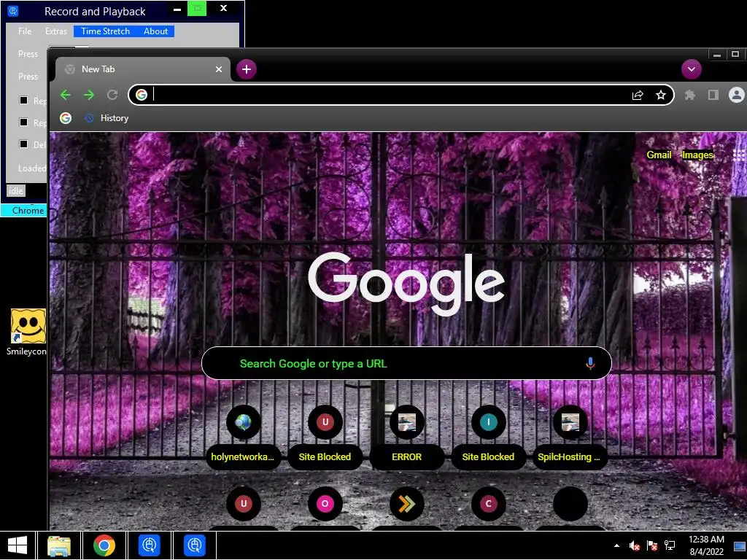Image resolution: width=747 pixels, height=560 pixels.
Task: Open the Gmail link
Action: tap(659, 155)
